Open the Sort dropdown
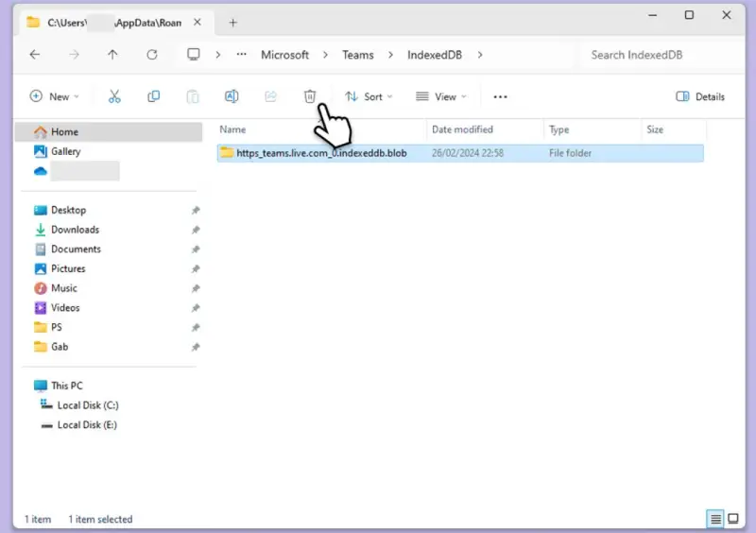This screenshot has height=533, width=756. tap(369, 96)
